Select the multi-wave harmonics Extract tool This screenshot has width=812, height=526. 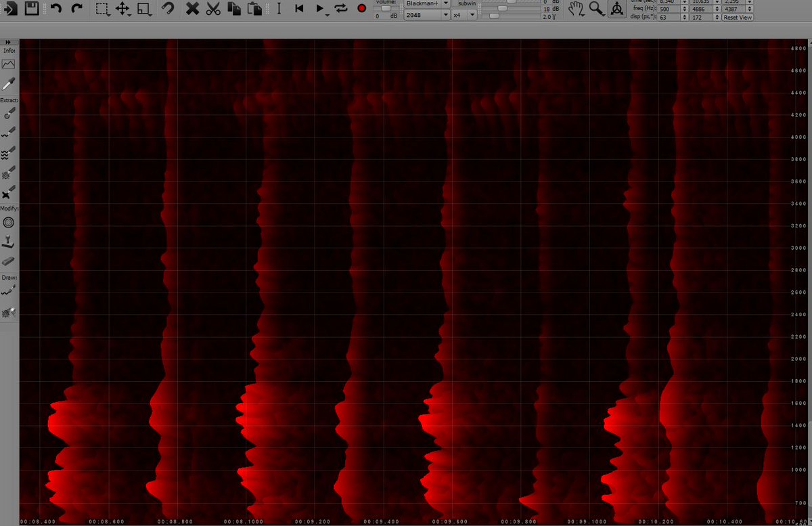coord(9,152)
